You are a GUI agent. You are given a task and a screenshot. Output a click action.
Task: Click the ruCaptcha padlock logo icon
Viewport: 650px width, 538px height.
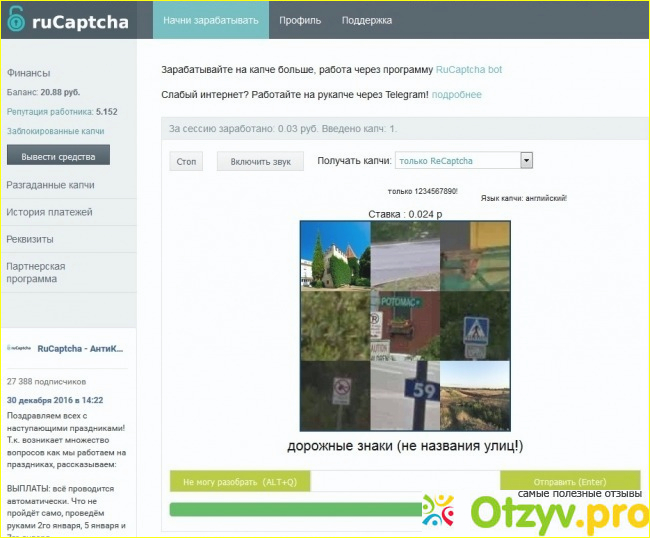14,20
